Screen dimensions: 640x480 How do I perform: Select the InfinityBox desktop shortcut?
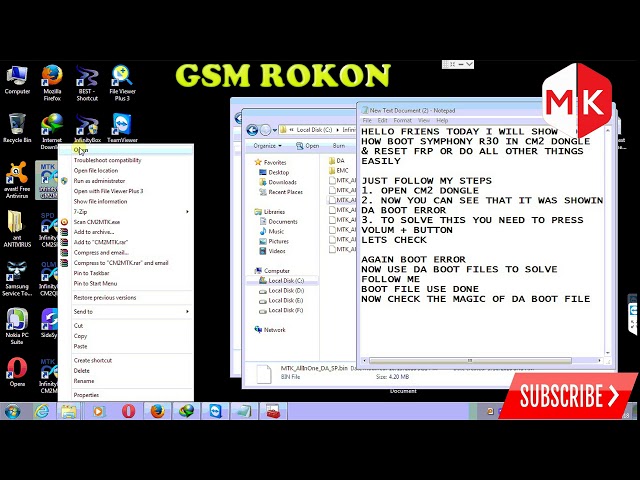87,128
